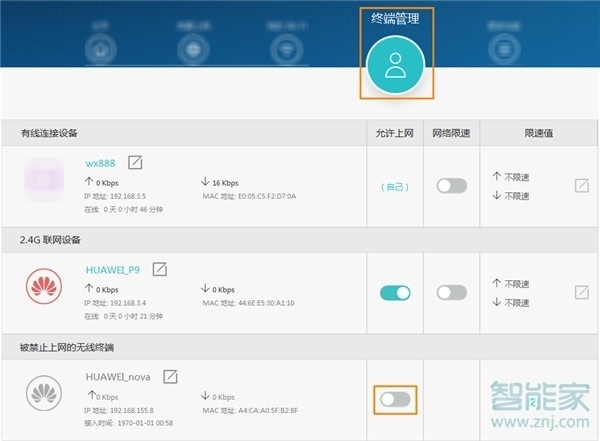Click the 被禁止上网的无线终端 section header
Image resolution: width=600 pixels, height=441 pixels.
point(67,348)
